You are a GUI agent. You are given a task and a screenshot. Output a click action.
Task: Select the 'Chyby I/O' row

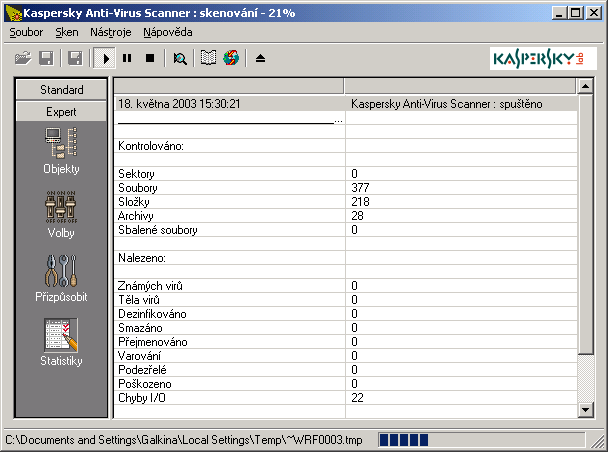coord(345,398)
